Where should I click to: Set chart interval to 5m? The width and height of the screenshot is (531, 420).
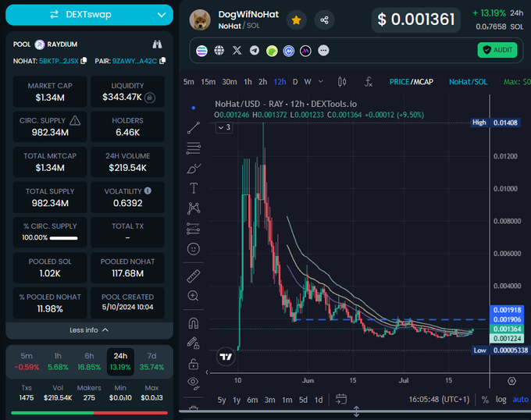[x=189, y=82]
